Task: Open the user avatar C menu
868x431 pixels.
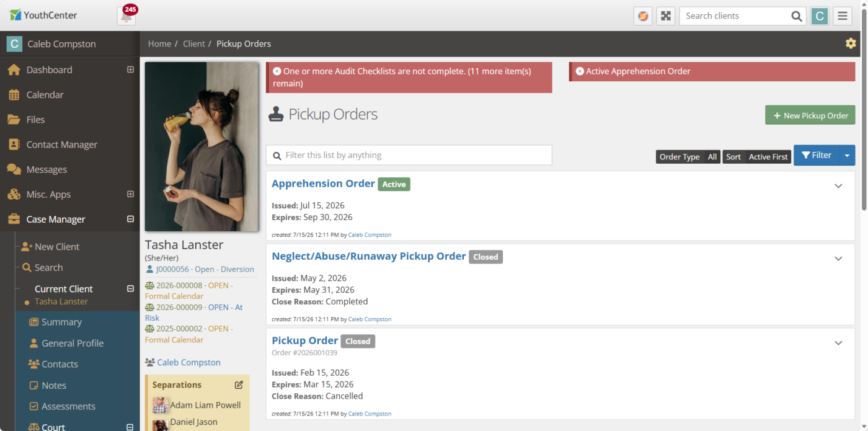Action: 820,16
